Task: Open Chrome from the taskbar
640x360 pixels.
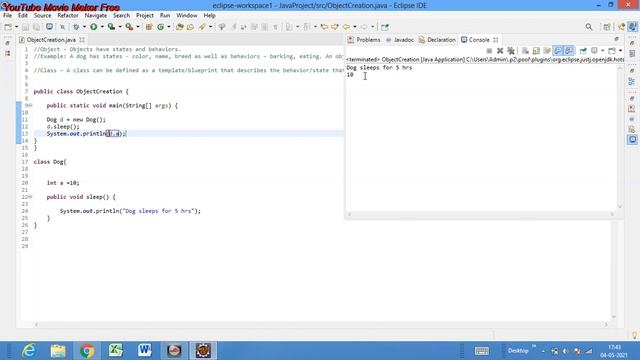Action: pos(87,351)
